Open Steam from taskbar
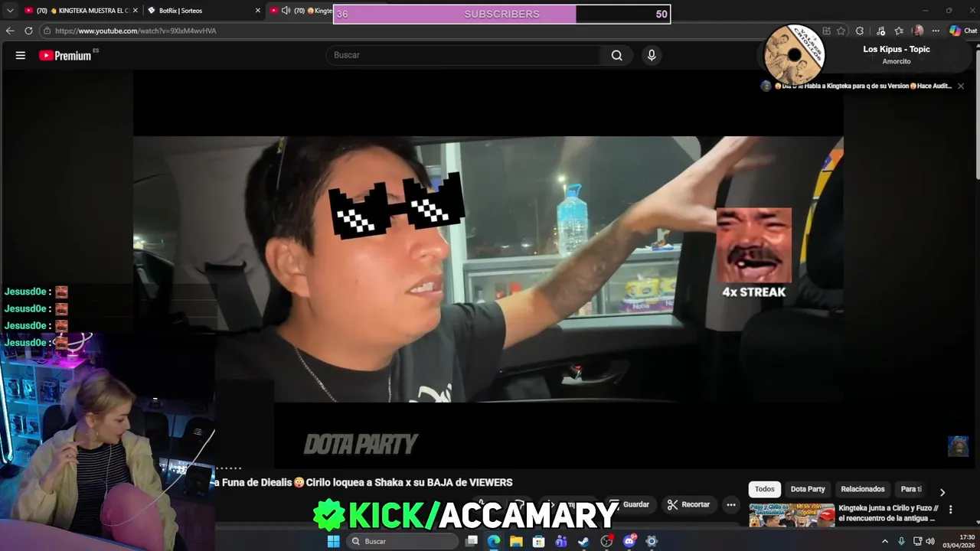980x551 pixels. click(583, 541)
